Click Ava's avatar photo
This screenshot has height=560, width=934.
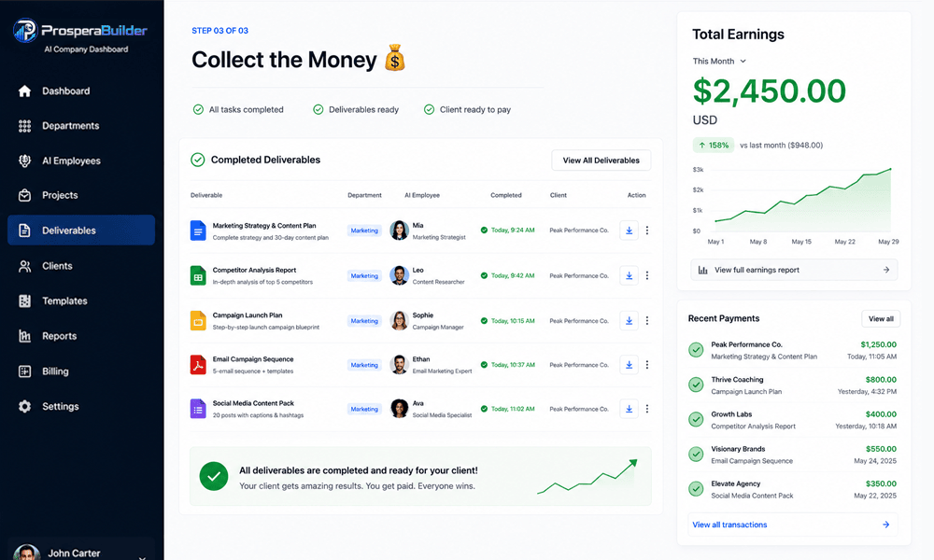point(399,409)
